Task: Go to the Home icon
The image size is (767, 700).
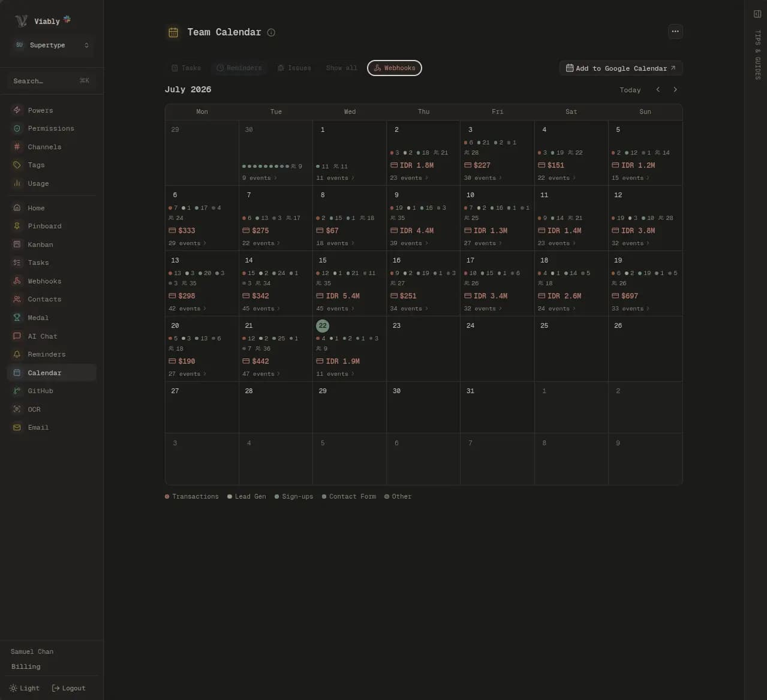Action: (17, 208)
